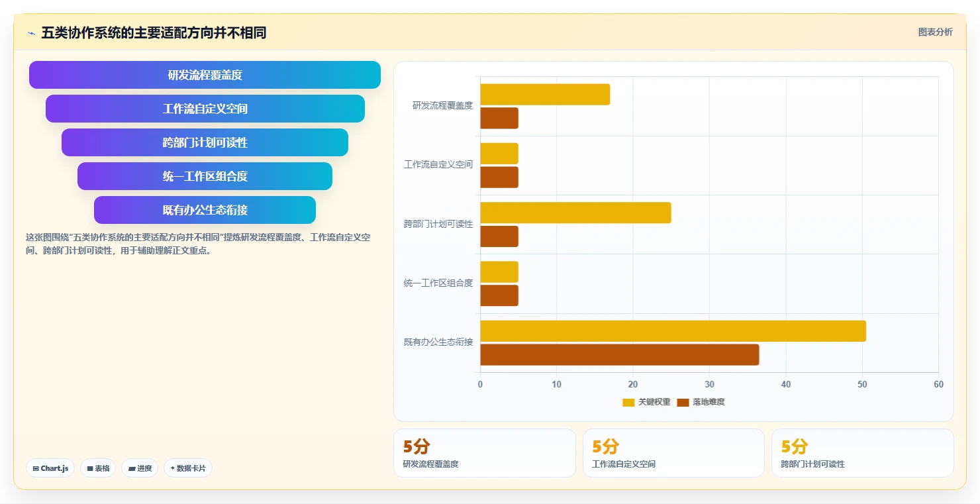Select the 既有办公生态衔接 funnel bar
The image size is (980, 504).
click(x=205, y=210)
